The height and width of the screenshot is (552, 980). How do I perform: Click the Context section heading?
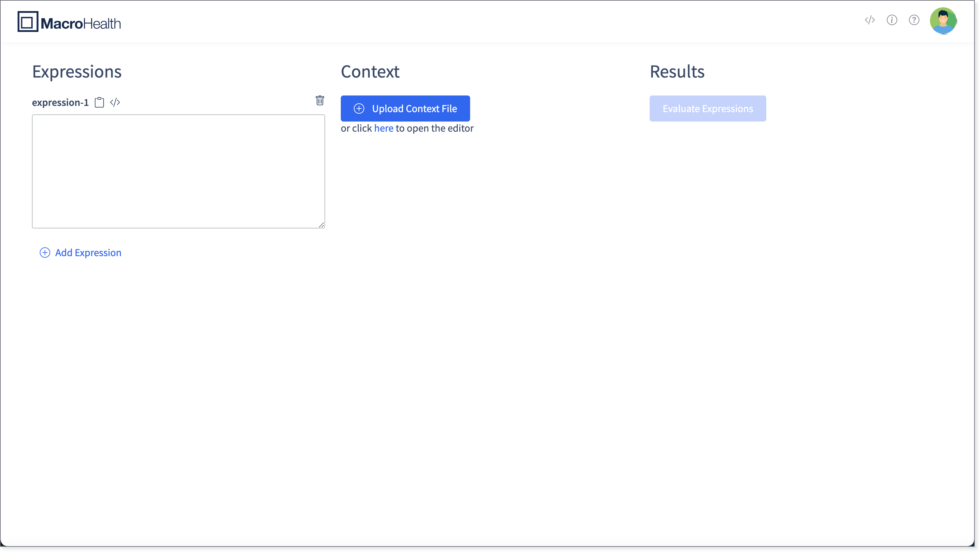[x=370, y=71]
